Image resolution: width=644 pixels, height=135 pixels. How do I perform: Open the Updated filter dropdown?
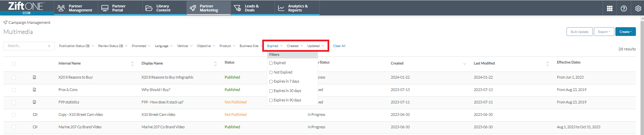click(x=316, y=46)
